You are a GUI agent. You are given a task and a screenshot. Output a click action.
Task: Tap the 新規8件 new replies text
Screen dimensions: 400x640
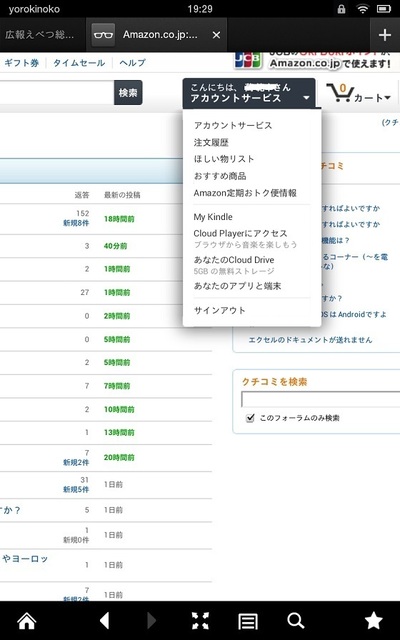click(76, 223)
